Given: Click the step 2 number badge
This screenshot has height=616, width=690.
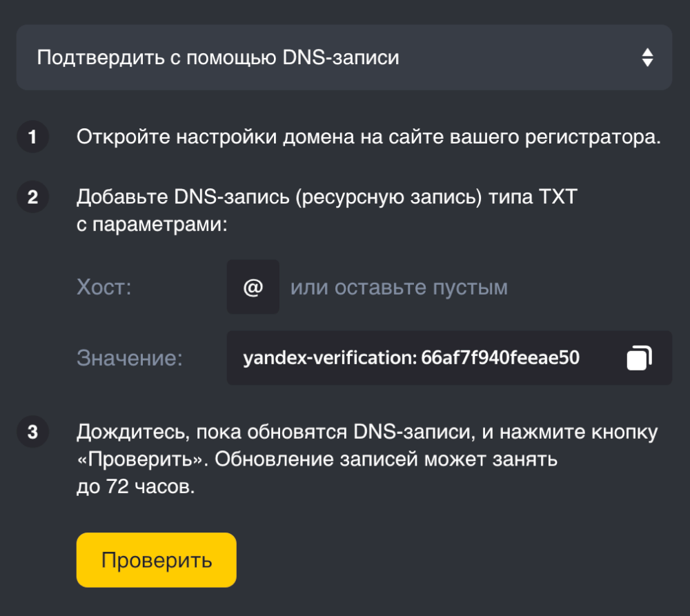Looking at the screenshot, I should pyautogui.click(x=32, y=198).
